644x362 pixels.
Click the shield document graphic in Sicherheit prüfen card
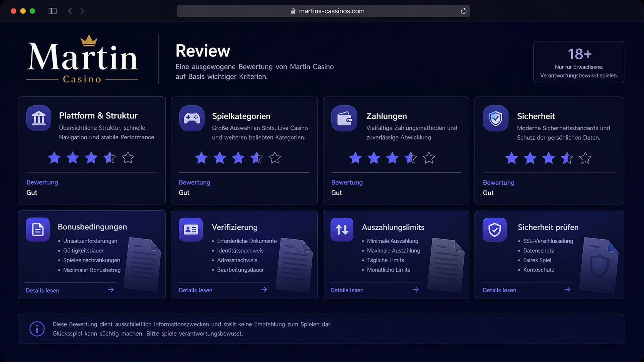tap(599, 265)
